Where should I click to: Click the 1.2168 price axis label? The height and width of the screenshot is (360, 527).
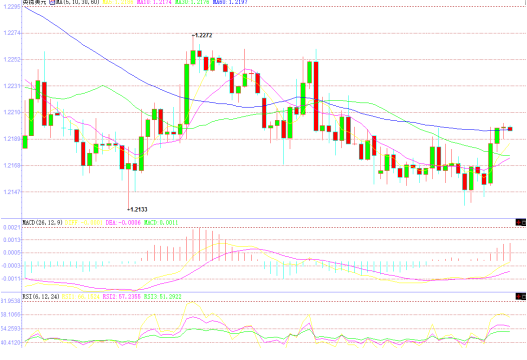tap(12, 165)
